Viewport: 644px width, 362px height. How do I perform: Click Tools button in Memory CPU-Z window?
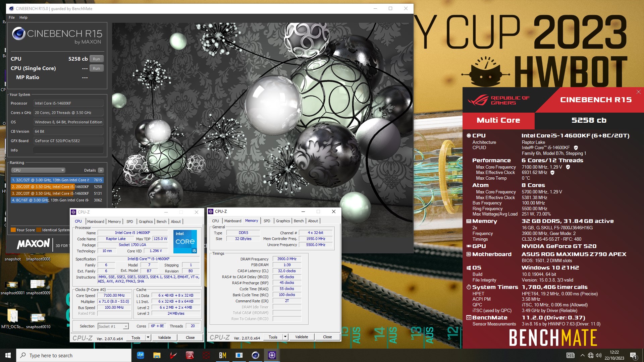pos(273,337)
